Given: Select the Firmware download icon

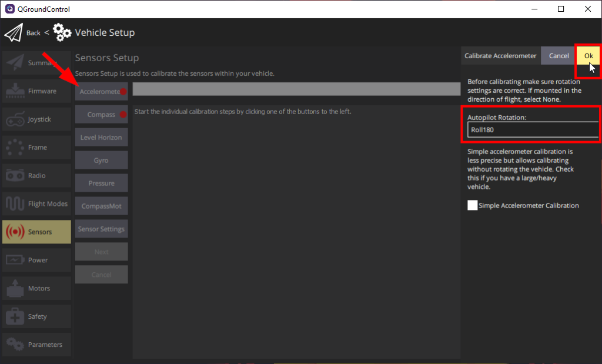Looking at the screenshot, I should click(x=15, y=91).
